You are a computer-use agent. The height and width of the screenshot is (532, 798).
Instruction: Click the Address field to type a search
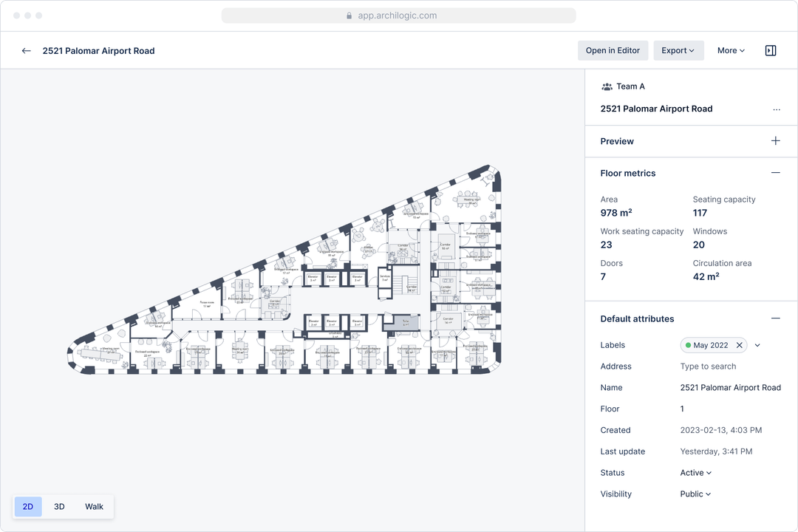(x=706, y=366)
